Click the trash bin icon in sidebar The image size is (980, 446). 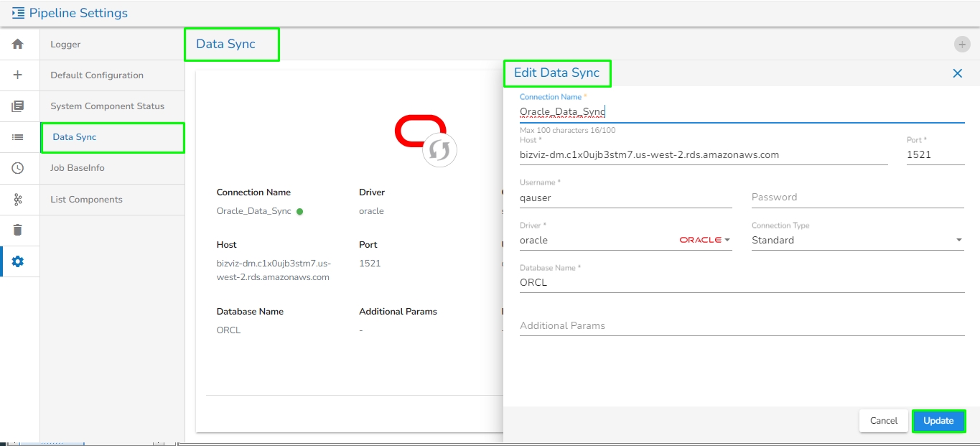pyautogui.click(x=18, y=230)
